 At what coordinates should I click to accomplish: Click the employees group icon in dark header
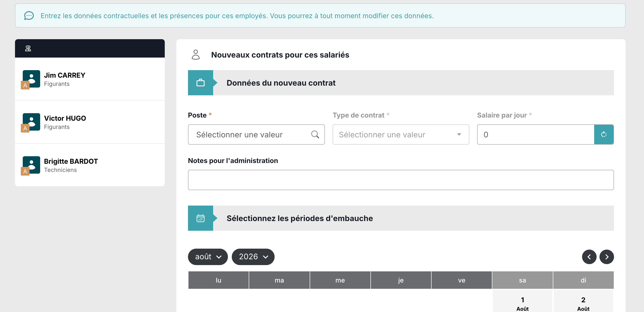(28, 48)
